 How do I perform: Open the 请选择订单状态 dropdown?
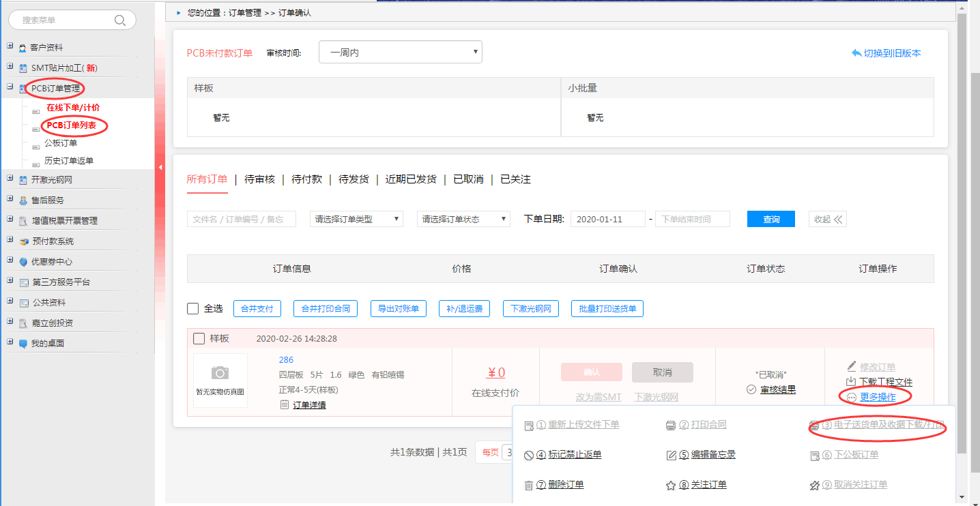pos(463,219)
